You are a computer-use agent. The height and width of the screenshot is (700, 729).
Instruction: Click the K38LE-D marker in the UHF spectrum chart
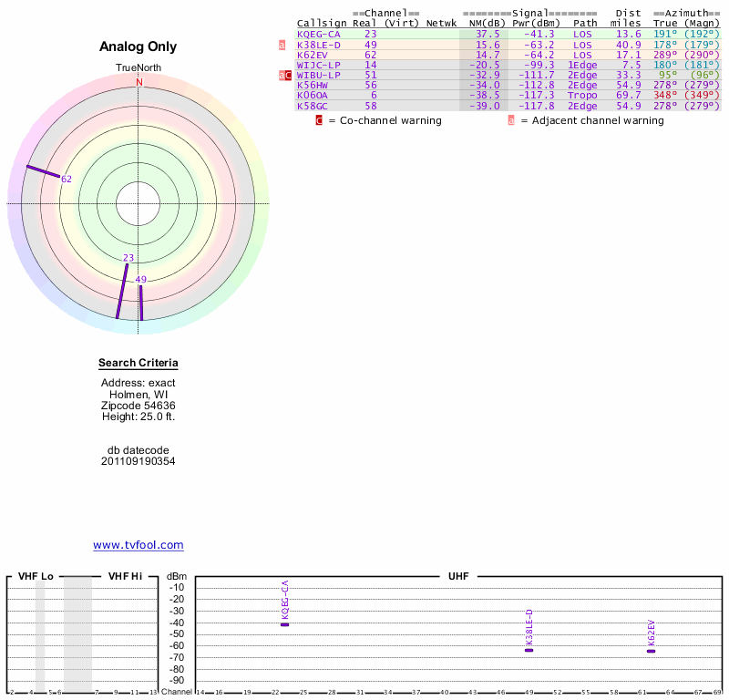[x=529, y=649]
